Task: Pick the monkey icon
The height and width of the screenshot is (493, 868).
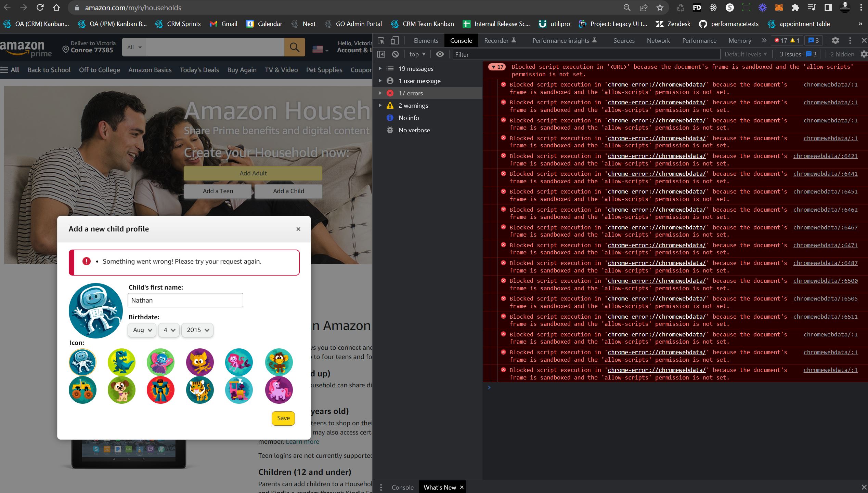Action: tap(279, 362)
